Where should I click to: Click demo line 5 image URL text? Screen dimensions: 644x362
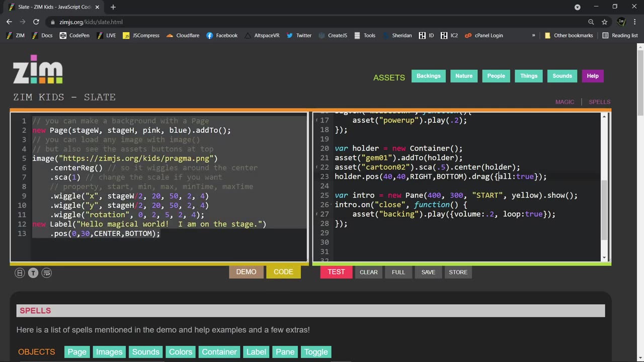click(138, 158)
